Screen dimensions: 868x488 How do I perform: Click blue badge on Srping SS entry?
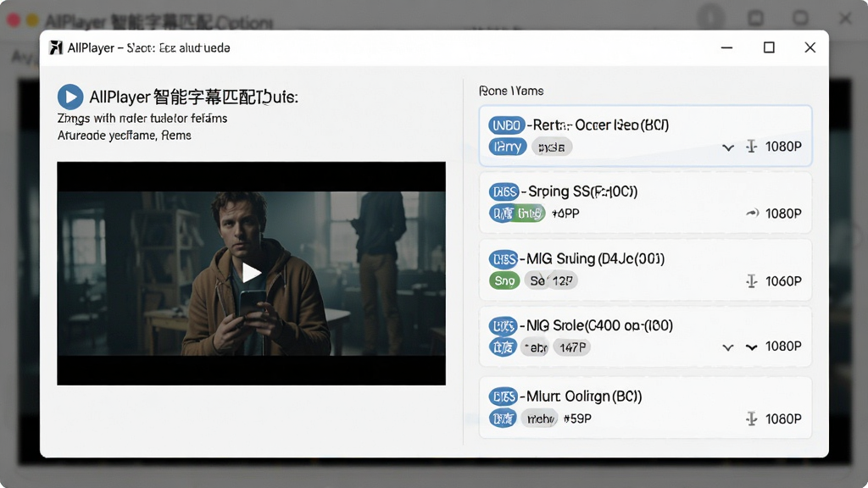tap(504, 192)
